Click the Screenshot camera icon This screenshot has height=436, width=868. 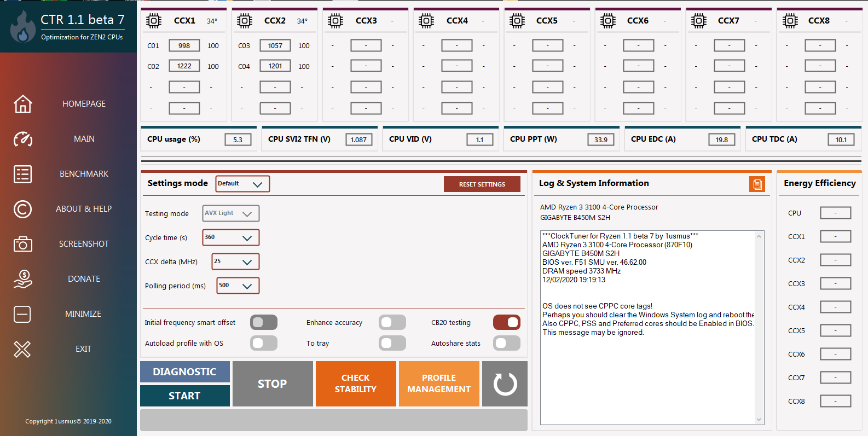23,244
